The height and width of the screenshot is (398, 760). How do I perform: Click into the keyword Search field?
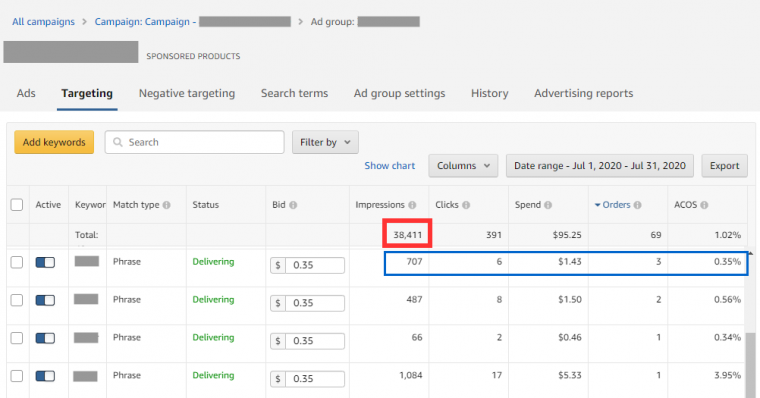(x=194, y=142)
